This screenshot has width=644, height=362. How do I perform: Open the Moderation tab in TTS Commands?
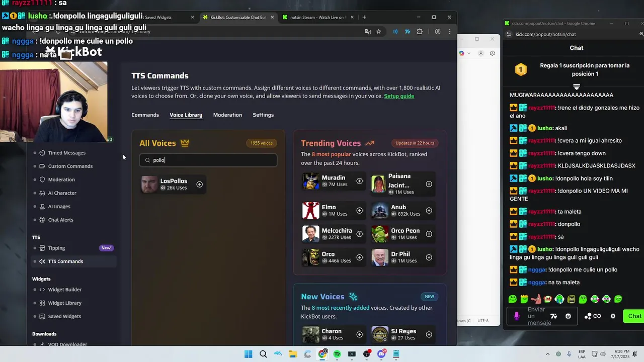(227, 115)
